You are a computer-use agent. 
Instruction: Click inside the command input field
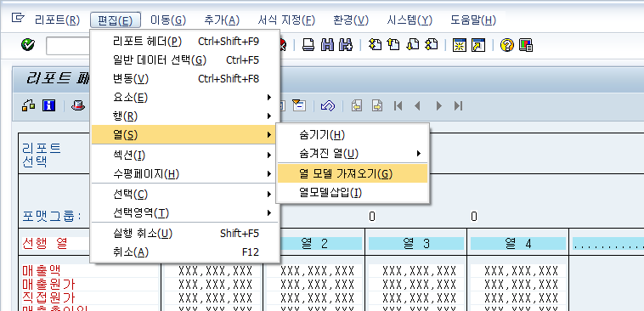click(68, 46)
